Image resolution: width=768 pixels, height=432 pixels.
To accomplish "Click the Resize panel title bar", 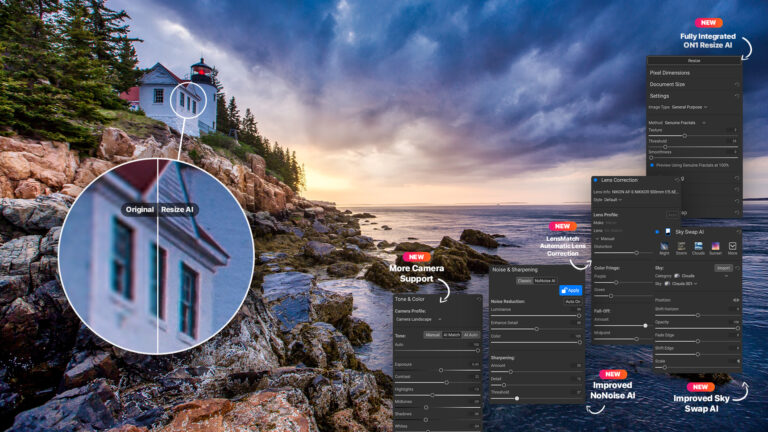I will pos(694,61).
